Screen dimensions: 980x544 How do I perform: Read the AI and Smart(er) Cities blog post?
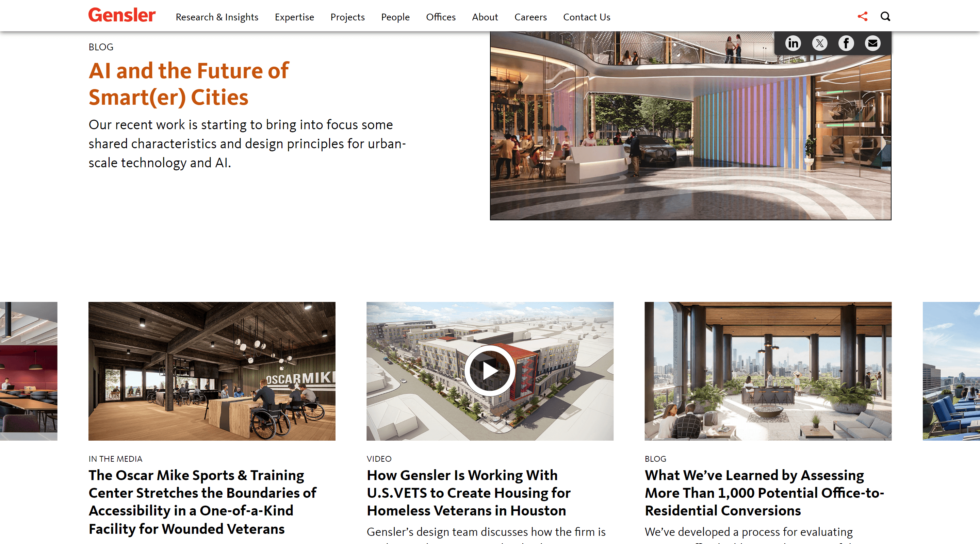click(188, 84)
